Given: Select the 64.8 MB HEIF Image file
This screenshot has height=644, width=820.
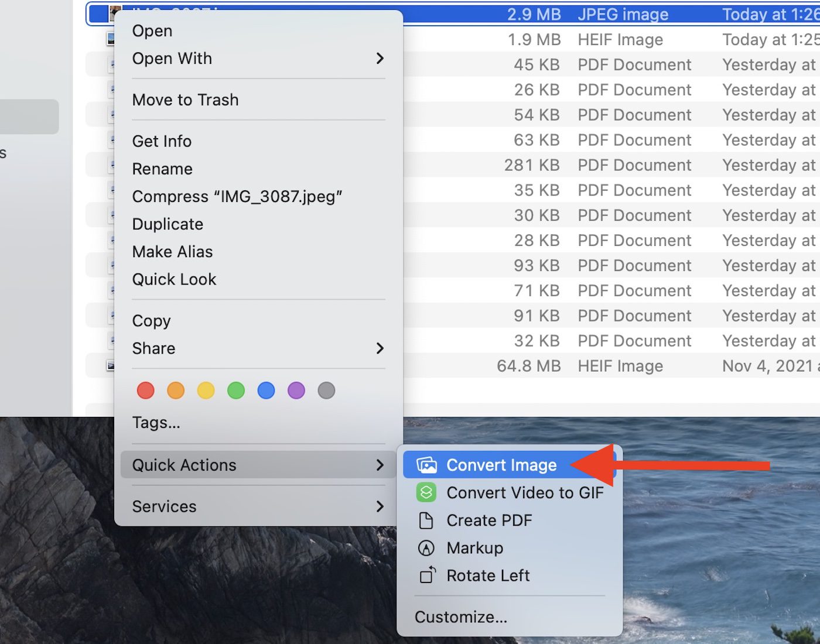Looking at the screenshot, I should click(x=586, y=366).
